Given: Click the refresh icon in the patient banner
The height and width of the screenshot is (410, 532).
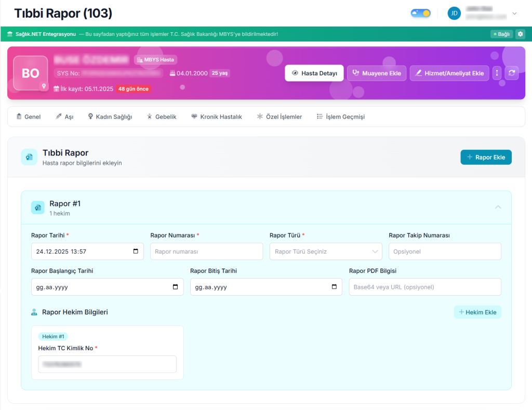Looking at the screenshot, I should [x=512, y=73].
